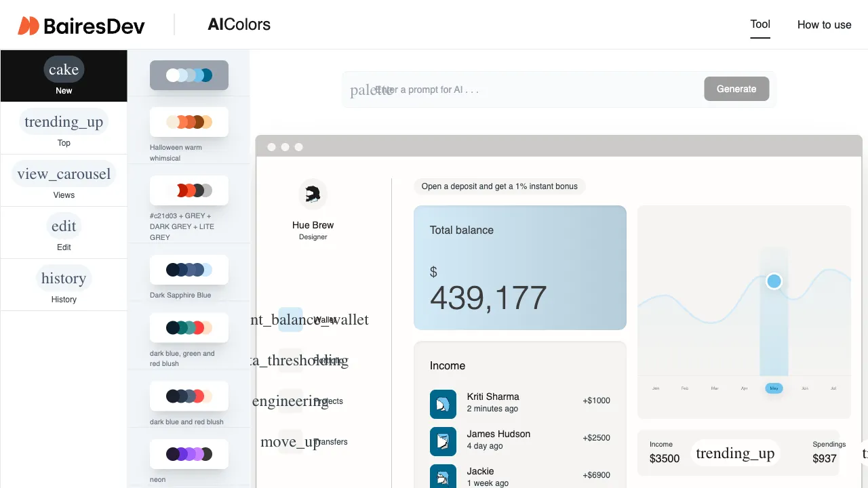868x488 pixels.
Task: Select the engineering icon beside Projects
Action: click(x=290, y=401)
